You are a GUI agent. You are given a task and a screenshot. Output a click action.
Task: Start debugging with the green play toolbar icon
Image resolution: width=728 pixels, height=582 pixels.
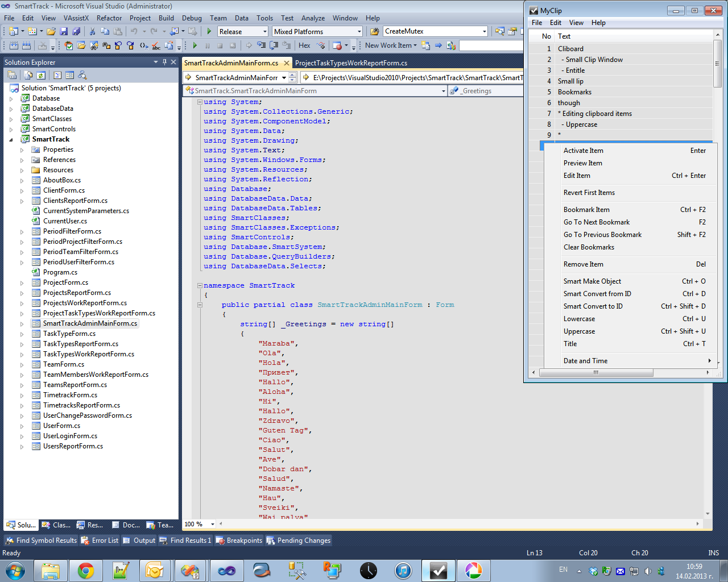coord(209,31)
